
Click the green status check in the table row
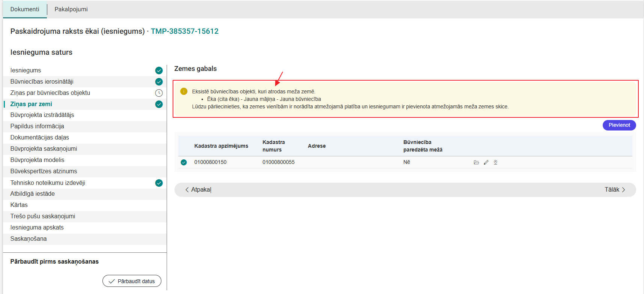tap(184, 162)
